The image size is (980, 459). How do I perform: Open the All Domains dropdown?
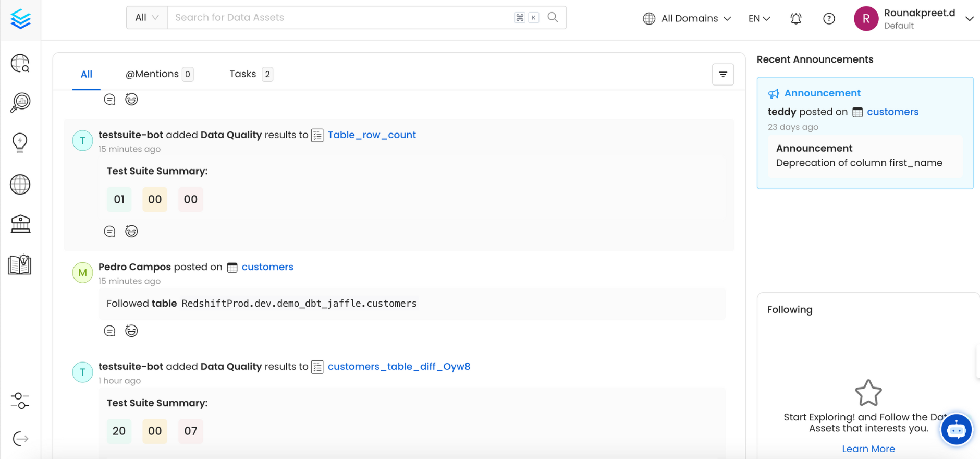[687, 19]
